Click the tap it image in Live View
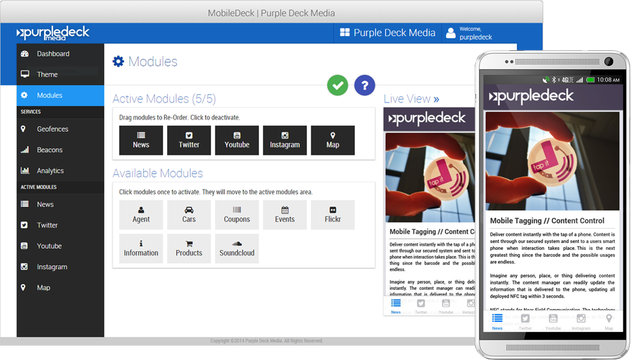The width and height of the screenshot is (631, 364). click(x=430, y=177)
